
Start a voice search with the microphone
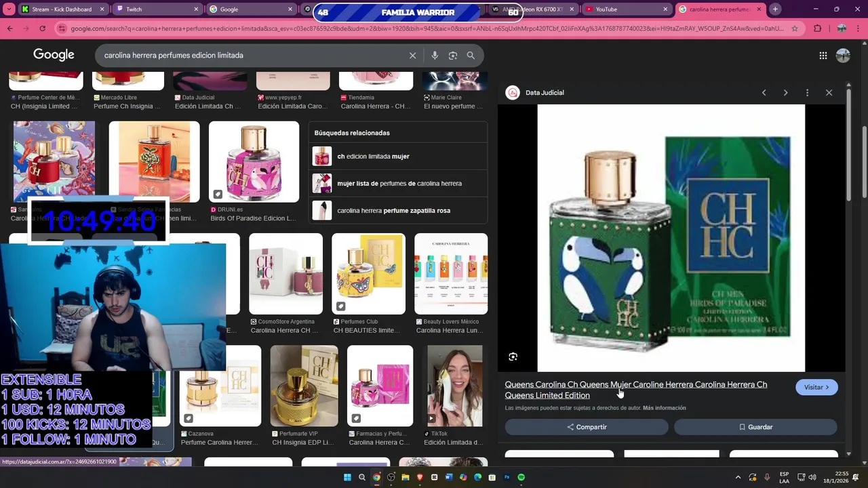point(435,56)
